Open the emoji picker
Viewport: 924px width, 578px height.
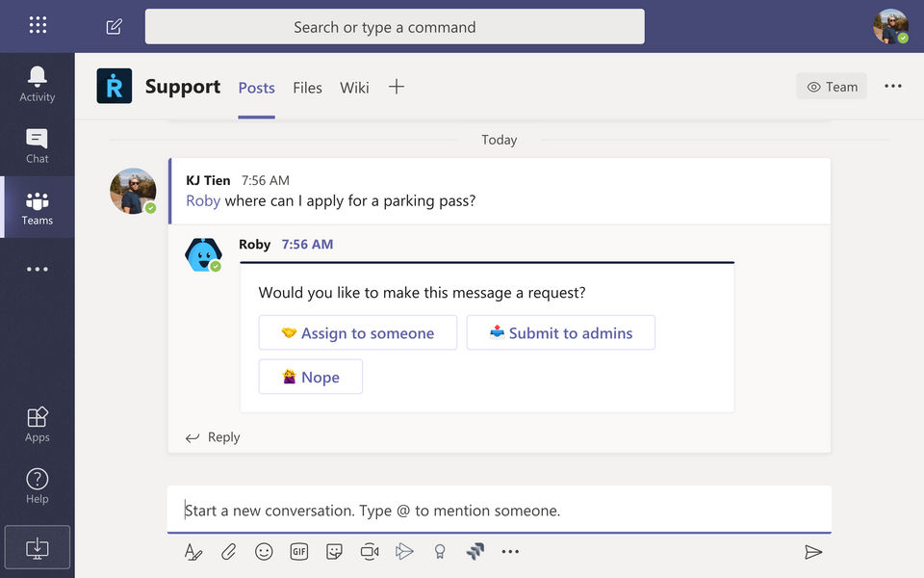pyautogui.click(x=264, y=552)
